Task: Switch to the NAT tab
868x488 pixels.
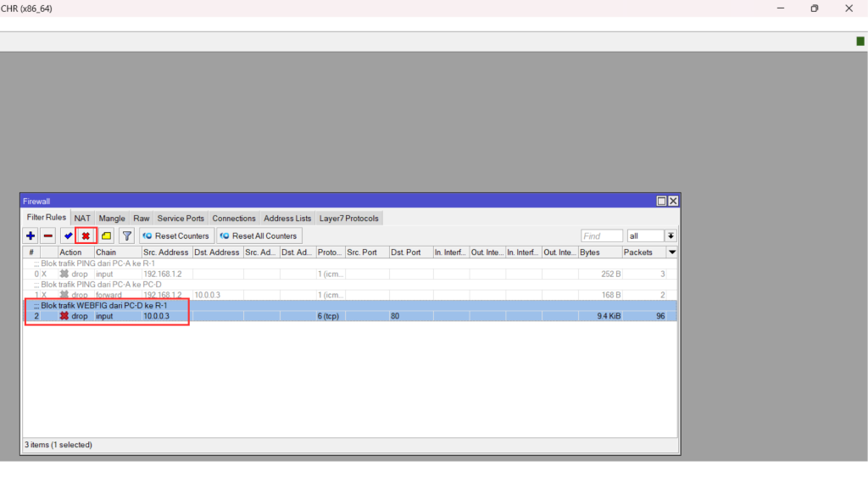Action: [x=82, y=219]
